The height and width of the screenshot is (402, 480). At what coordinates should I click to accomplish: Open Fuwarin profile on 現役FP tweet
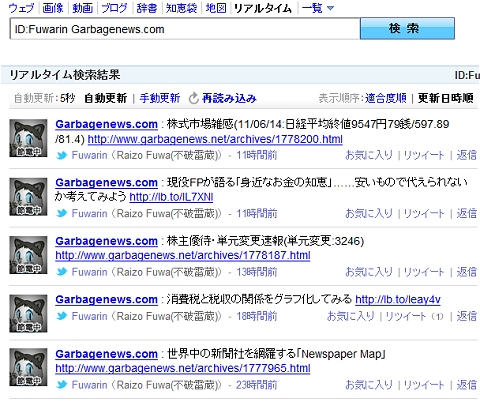click(89, 214)
